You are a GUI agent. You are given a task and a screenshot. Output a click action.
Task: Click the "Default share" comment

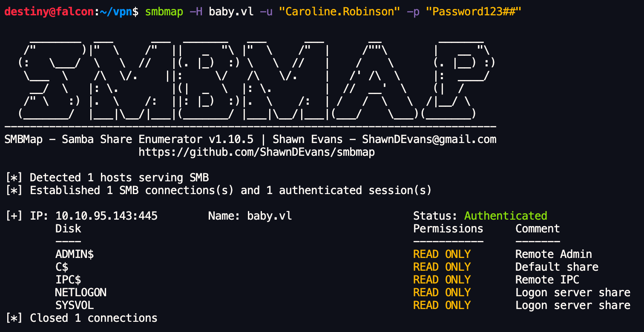pos(557,267)
